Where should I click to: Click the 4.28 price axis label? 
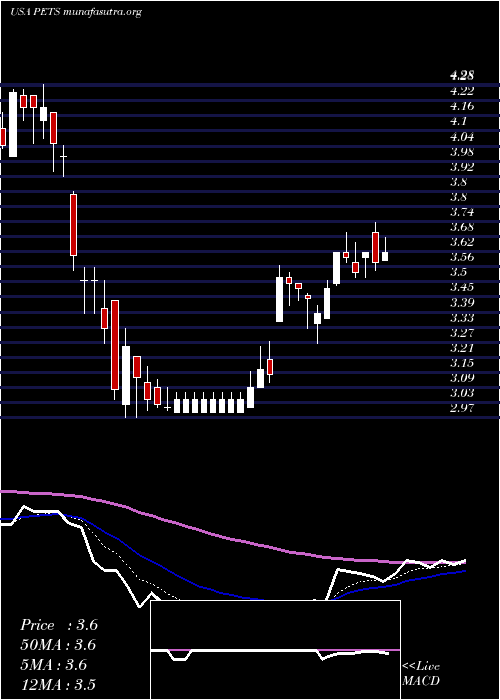[461, 75]
